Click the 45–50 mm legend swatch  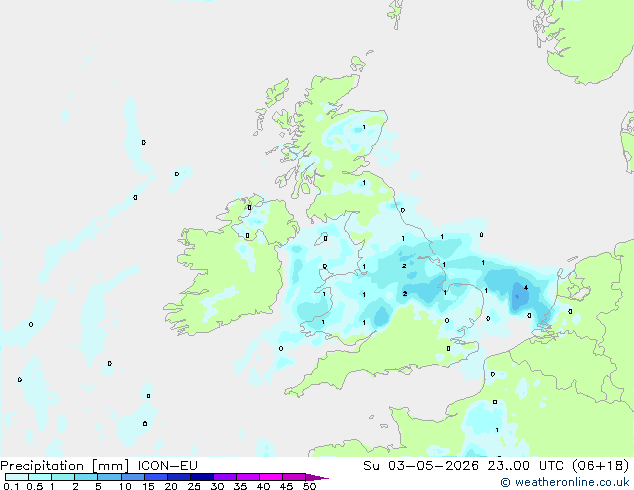pos(294,477)
